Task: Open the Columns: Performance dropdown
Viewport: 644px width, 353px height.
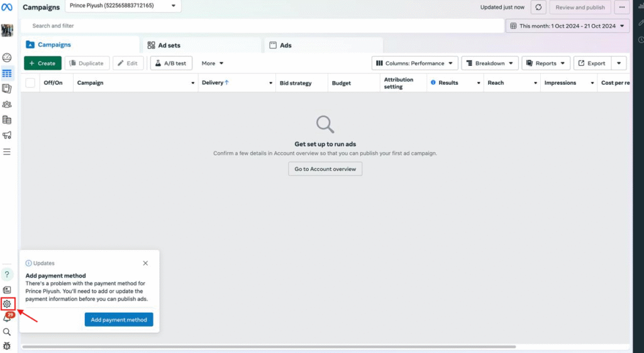Action: [x=416, y=63]
